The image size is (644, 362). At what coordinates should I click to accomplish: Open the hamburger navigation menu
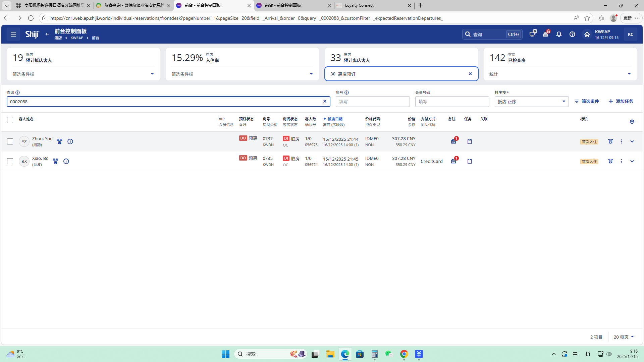[x=13, y=34]
